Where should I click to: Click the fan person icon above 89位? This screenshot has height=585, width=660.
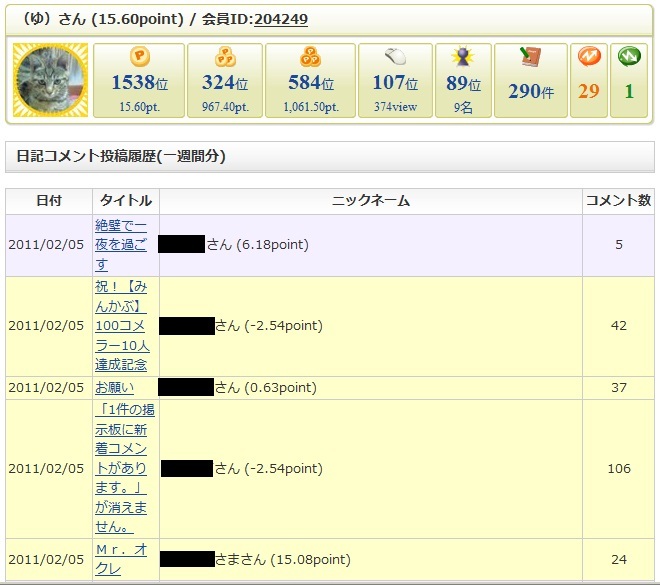pos(462,58)
